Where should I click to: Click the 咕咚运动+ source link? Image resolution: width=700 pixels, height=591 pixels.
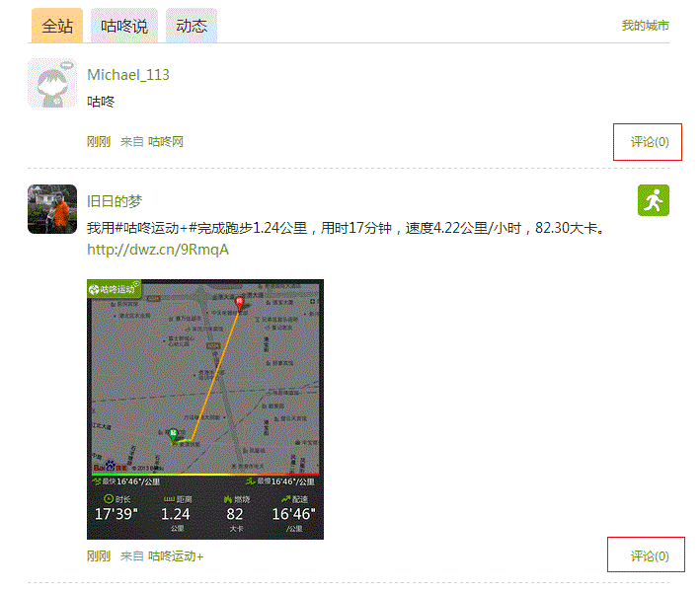coord(176,556)
